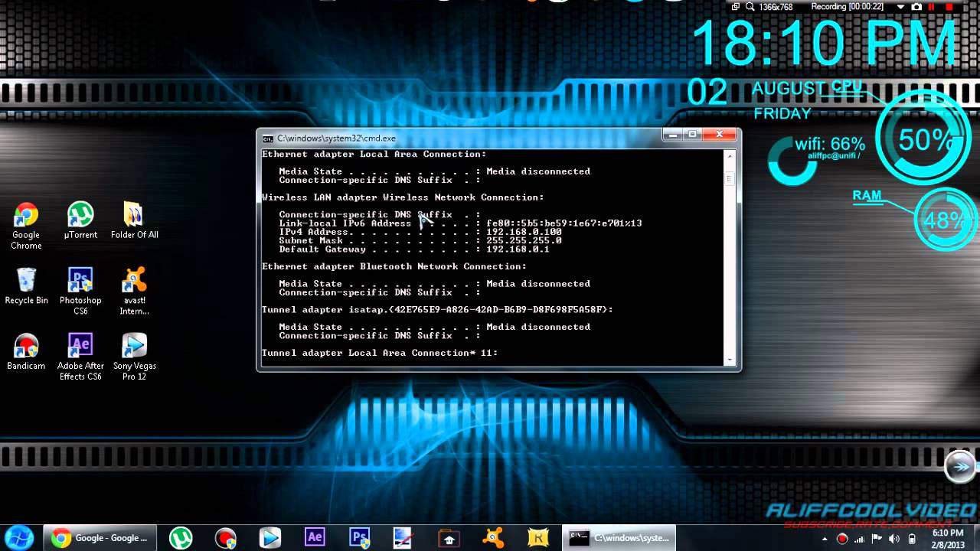Image resolution: width=980 pixels, height=551 pixels.
Task: Open µTorrent from the desktop
Action: pyautogui.click(x=80, y=215)
